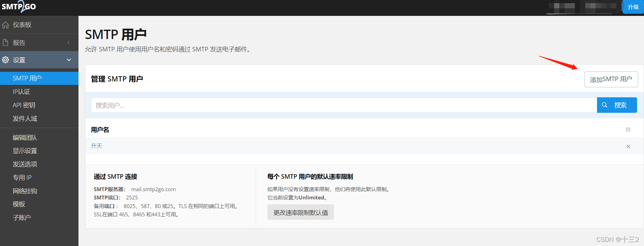644x246 pixels.
Task: Click the 通过 SMTP 连接 heading
Action: pyautogui.click(x=115, y=177)
